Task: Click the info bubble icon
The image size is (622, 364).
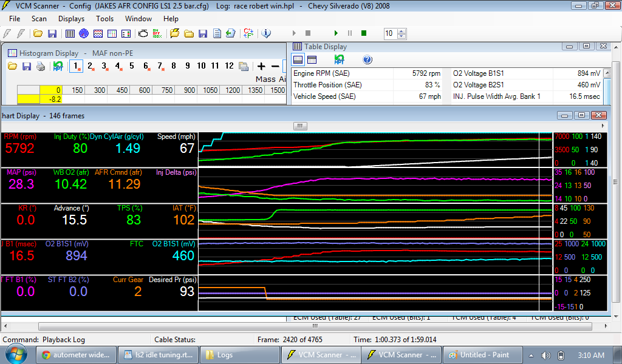Action: 266,33
